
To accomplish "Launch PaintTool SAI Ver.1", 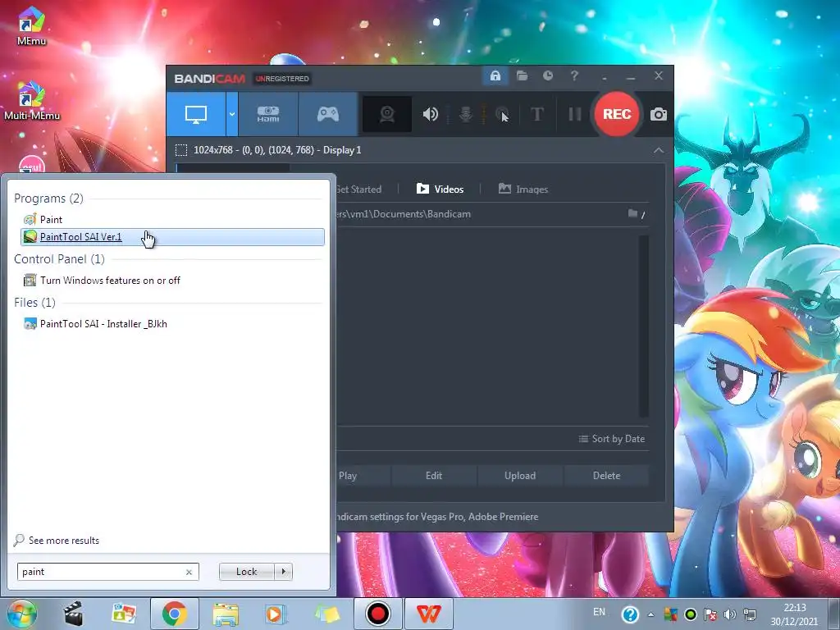I will pyautogui.click(x=172, y=237).
